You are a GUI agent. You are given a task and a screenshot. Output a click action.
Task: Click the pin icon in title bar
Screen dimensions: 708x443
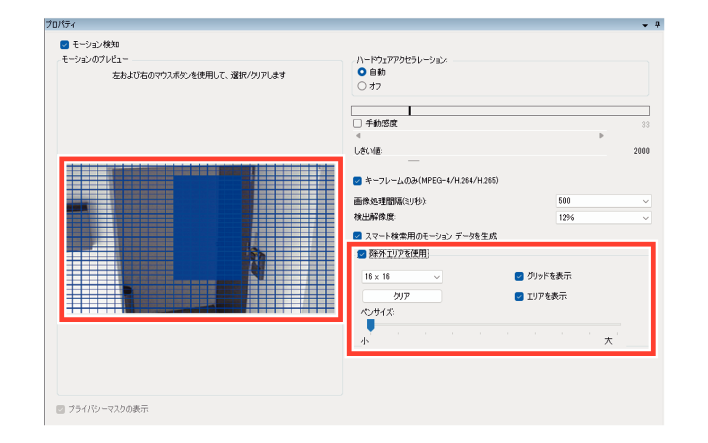pyautogui.click(x=657, y=25)
